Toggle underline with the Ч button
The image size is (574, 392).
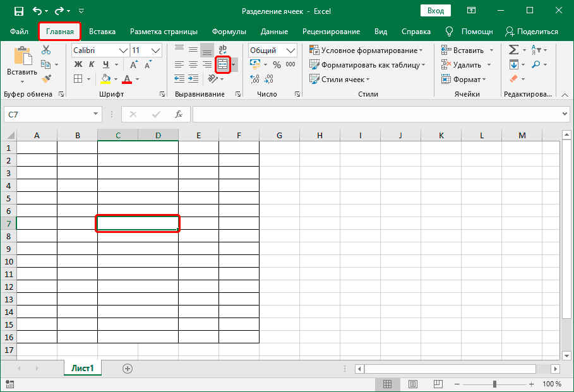tap(106, 64)
